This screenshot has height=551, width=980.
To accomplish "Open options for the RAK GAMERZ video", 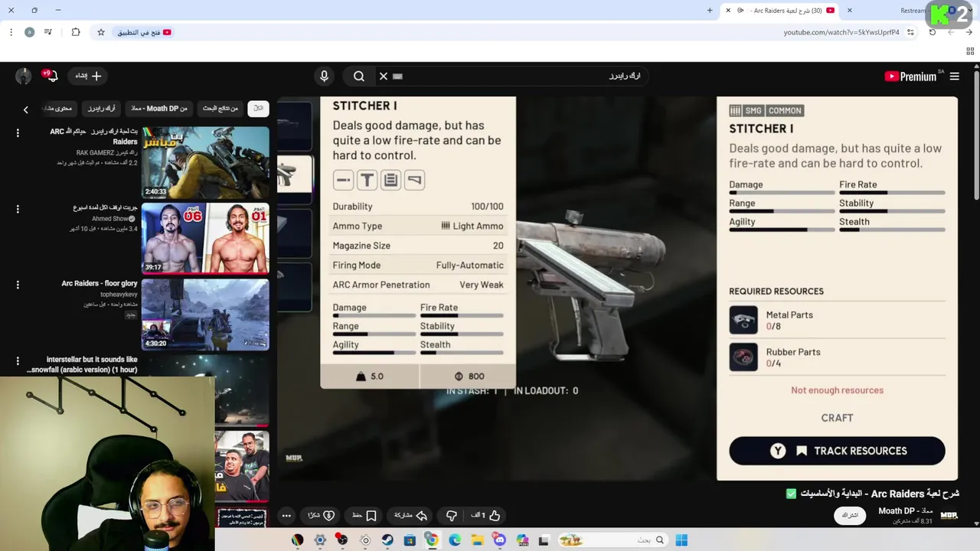I will pyautogui.click(x=18, y=133).
